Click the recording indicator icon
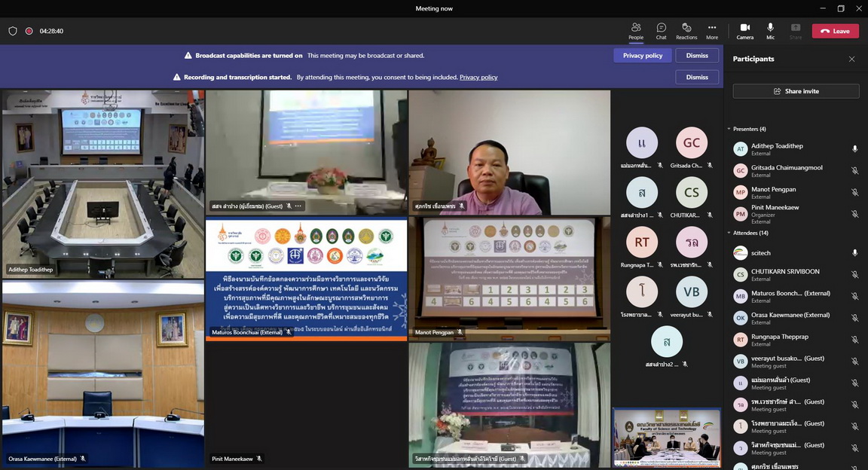 pyautogui.click(x=29, y=31)
